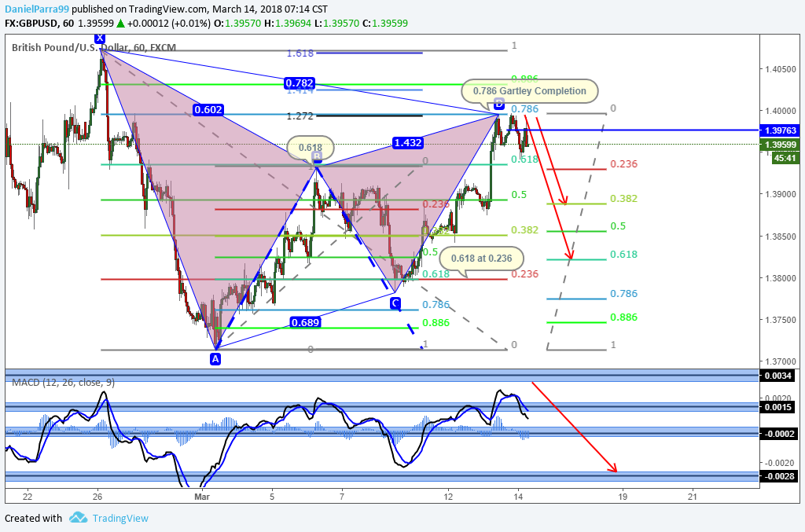
Task: Click the 1.39000 price axis tick
Action: (x=781, y=194)
